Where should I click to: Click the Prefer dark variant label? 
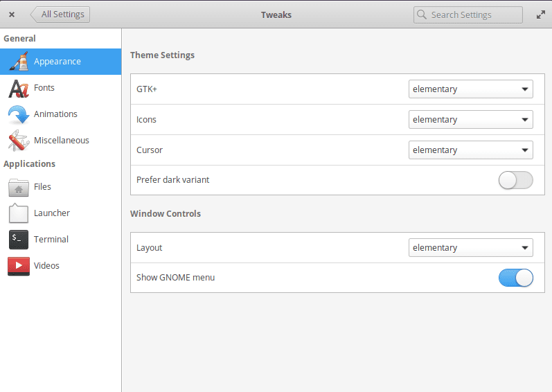coord(173,180)
